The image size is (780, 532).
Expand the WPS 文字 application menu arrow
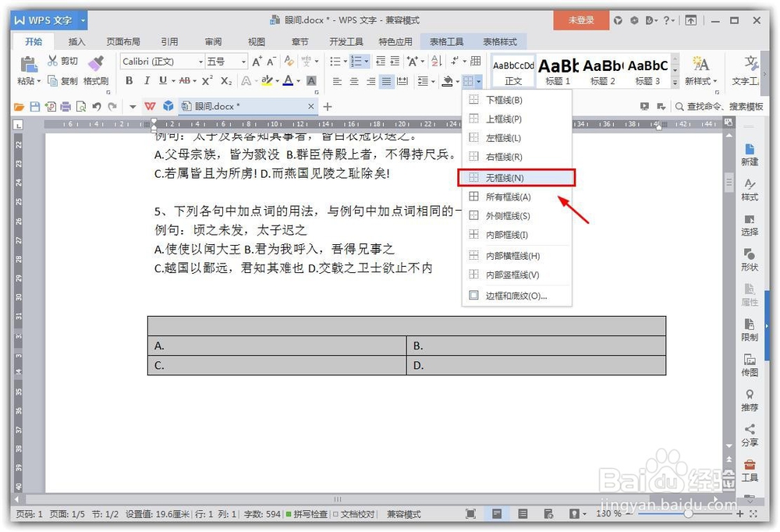(83, 20)
